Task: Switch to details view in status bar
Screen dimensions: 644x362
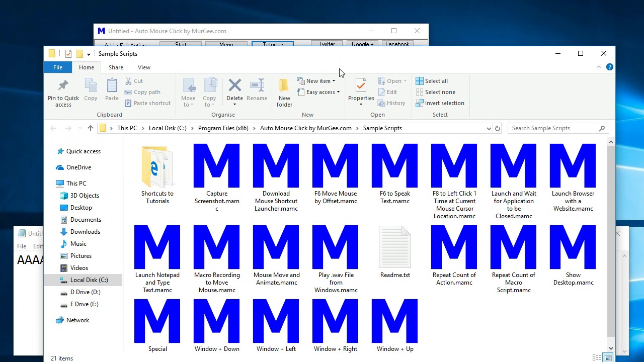Action: click(x=597, y=358)
